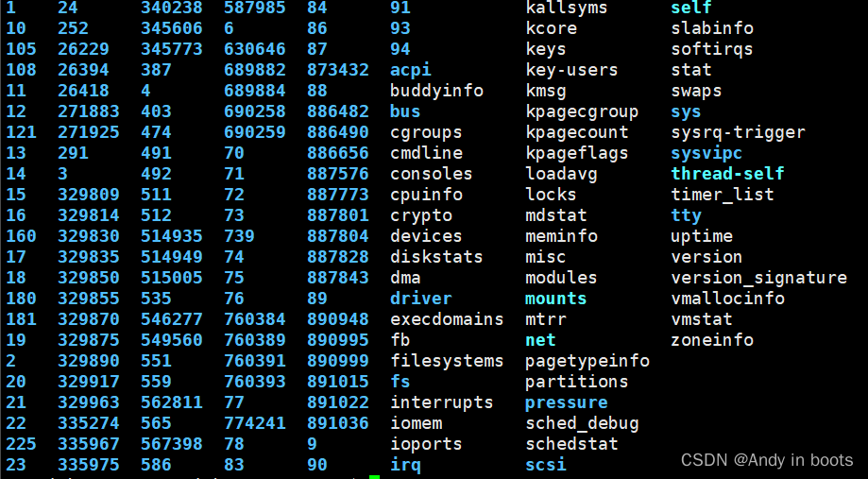Image resolution: width=868 pixels, height=479 pixels.
Task: Select the kpageflags entry
Action: [x=577, y=153]
